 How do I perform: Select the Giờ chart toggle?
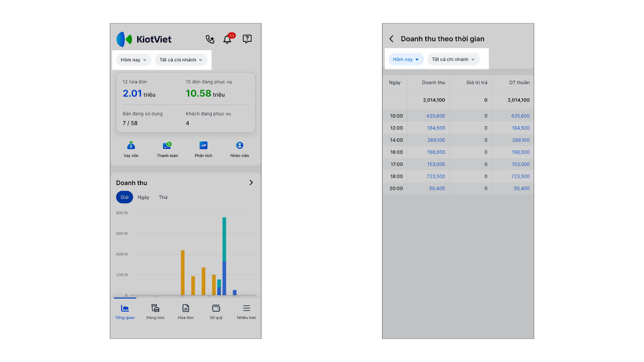pyautogui.click(x=124, y=197)
